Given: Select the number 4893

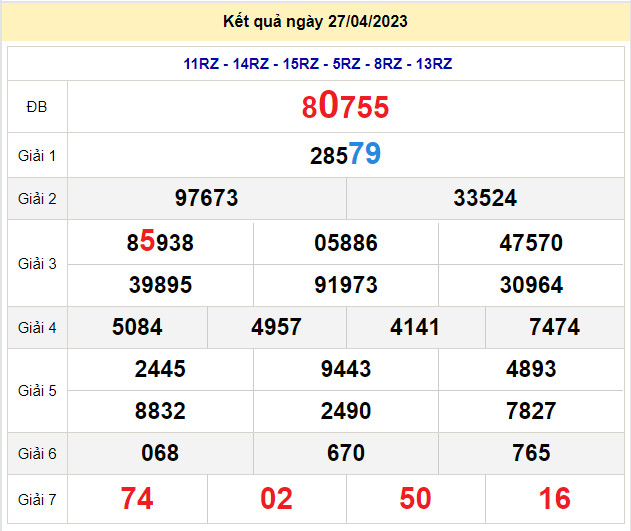Looking at the screenshot, I should [531, 369].
